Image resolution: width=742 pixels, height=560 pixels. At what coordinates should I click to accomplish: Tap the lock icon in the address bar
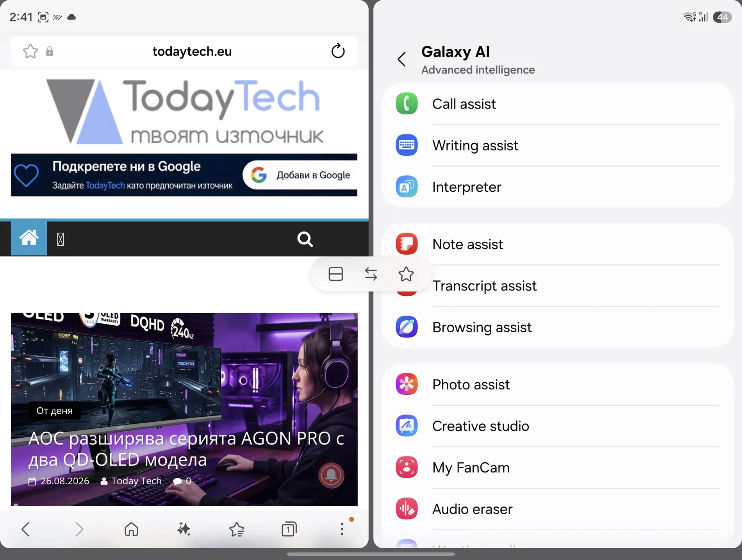[50, 51]
